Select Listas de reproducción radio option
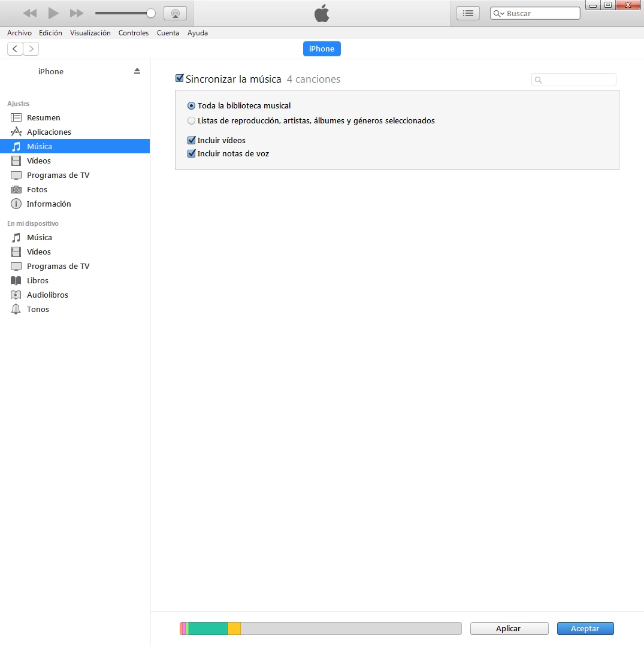 tap(192, 120)
